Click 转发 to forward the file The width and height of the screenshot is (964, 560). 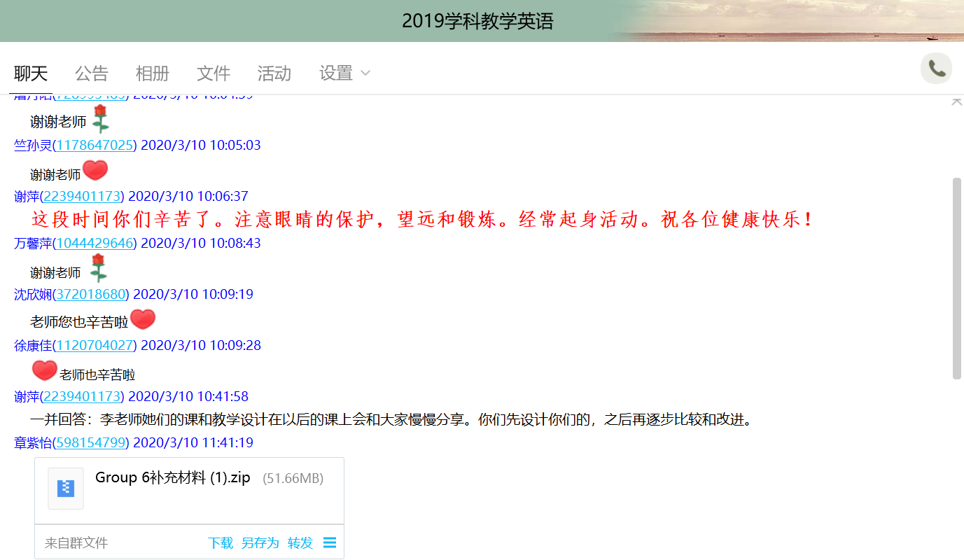pos(300,542)
